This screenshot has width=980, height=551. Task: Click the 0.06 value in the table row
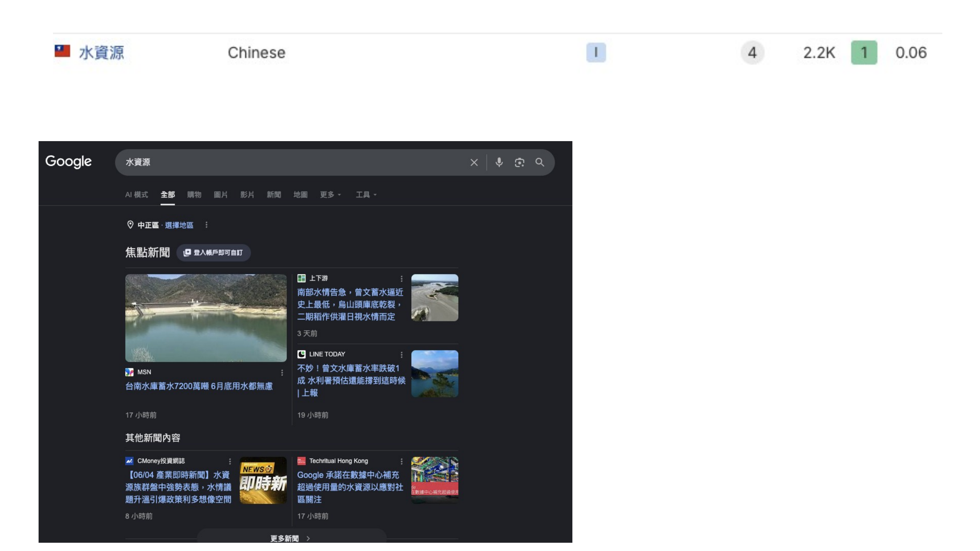click(911, 52)
